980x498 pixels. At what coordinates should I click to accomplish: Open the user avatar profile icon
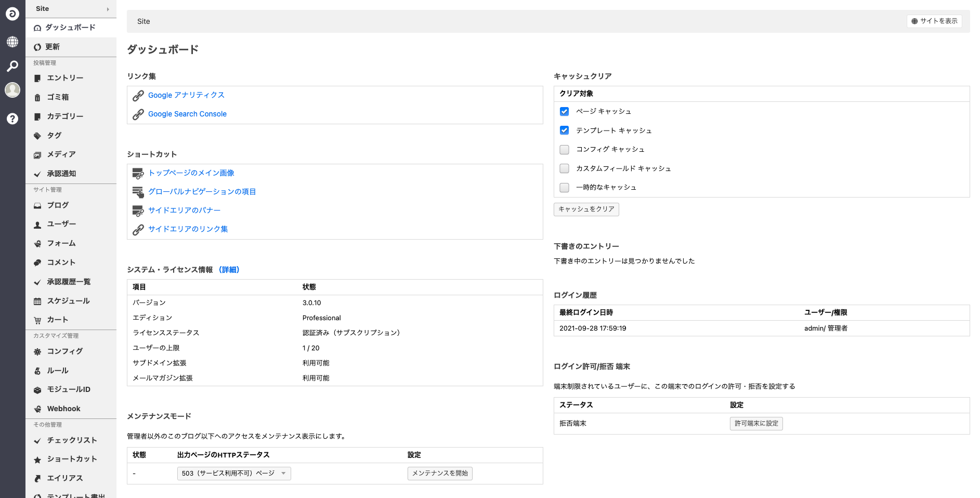(x=12, y=90)
